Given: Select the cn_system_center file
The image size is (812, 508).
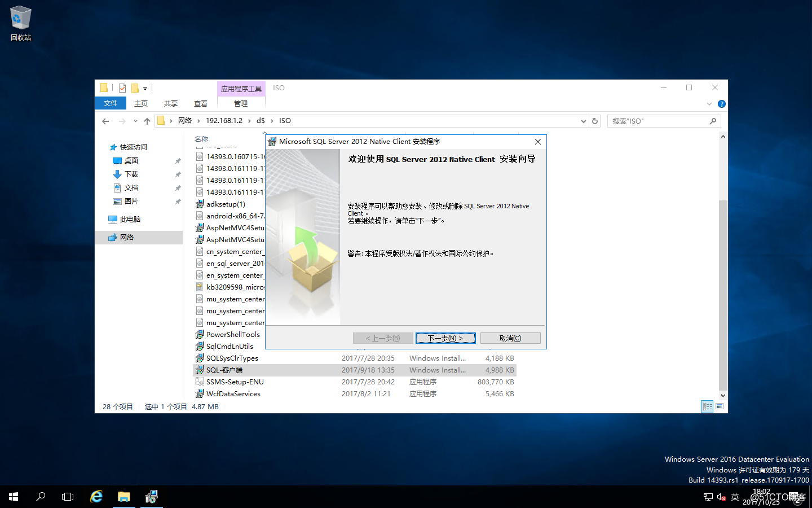Looking at the screenshot, I should [235, 252].
